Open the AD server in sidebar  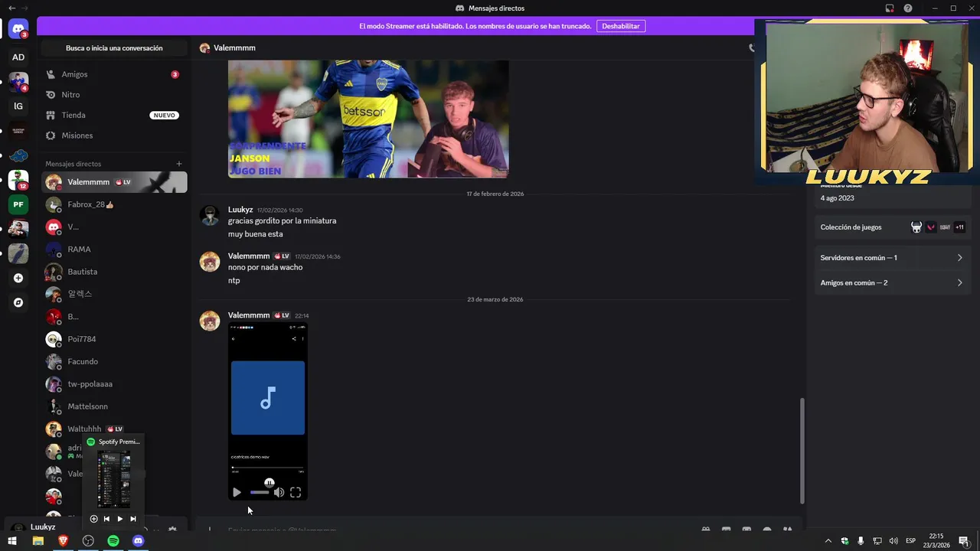point(18,57)
